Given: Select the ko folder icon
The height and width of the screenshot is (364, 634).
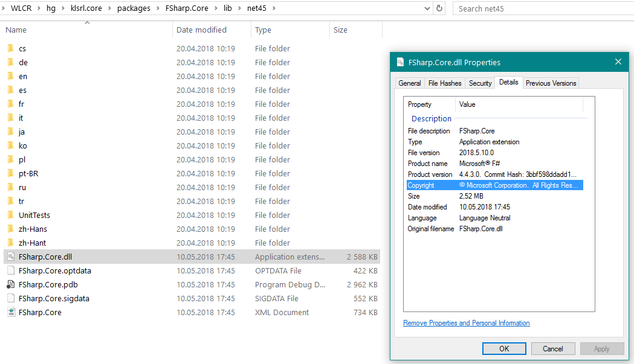Looking at the screenshot, I should pos(11,145).
